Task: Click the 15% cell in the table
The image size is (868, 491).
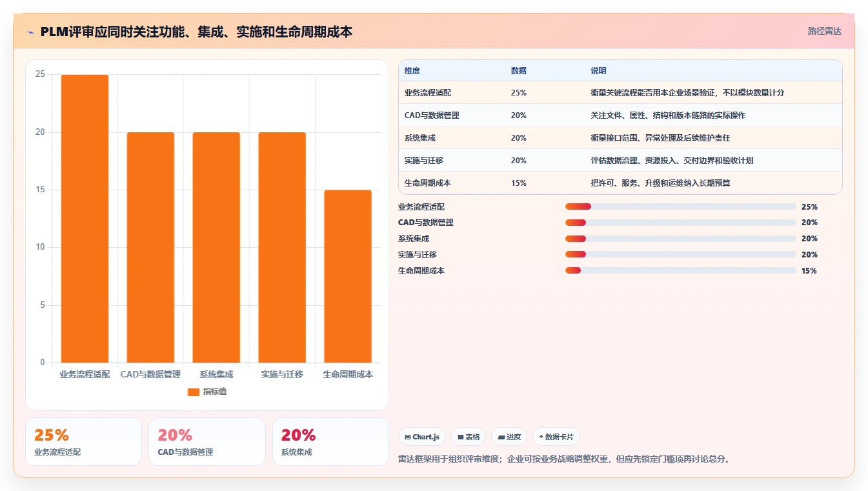Action: [x=518, y=183]
